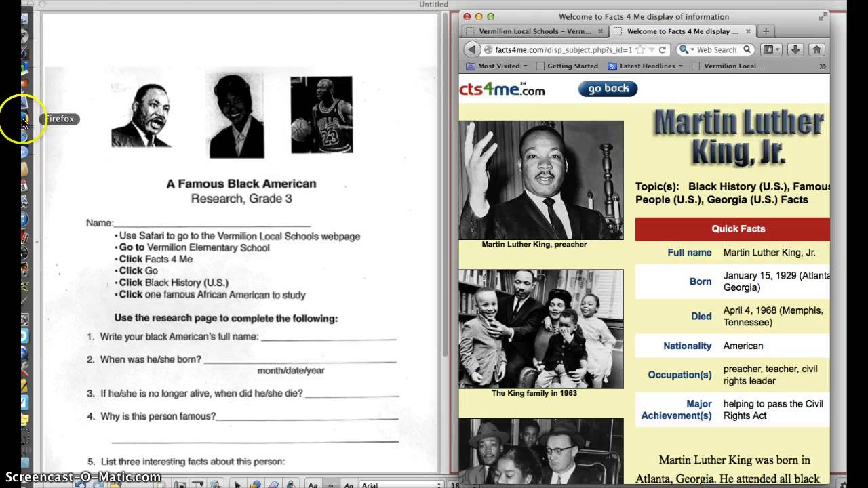Toggle Firefox fullscreen arrows icon
Viewport: 868px width, 488px height.
point(823,16)
